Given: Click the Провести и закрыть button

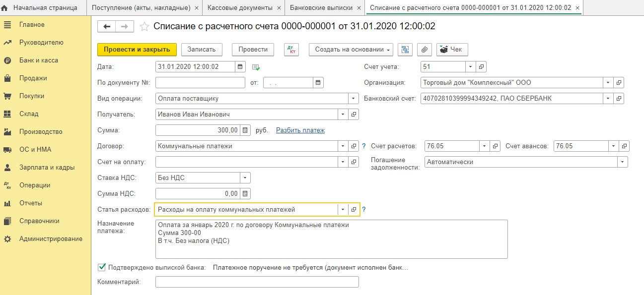Looking at the screenshot, I should pyautogui.click(x=137, y=50).
